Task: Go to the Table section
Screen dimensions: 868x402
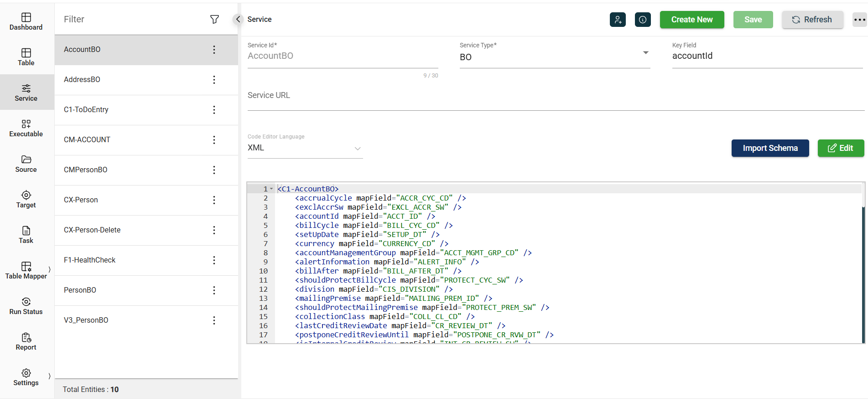Action: tap(26, 57)
